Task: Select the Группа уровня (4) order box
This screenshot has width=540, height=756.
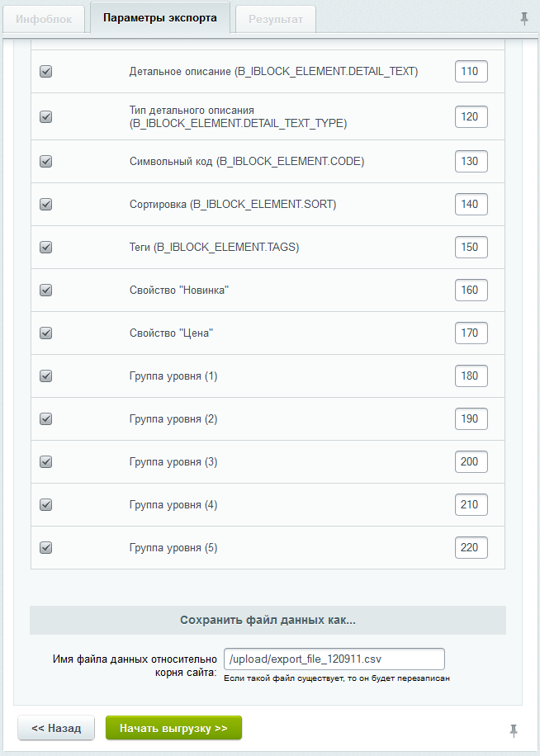Action: [x=471, y=504]
